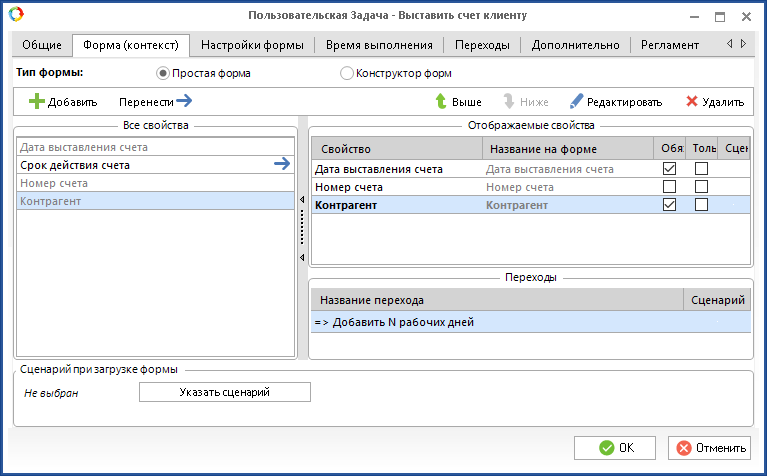The image size is (767, 476).
Task: Click the green up arrow Выше icon
Action: (440, 101)
